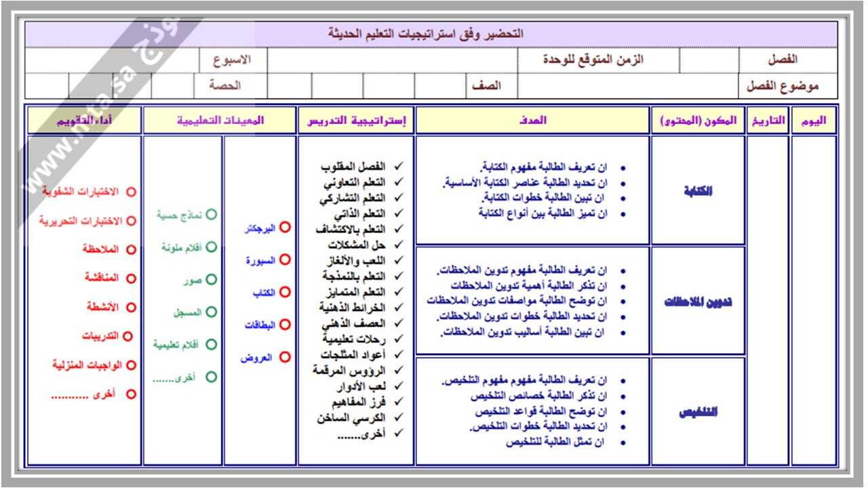Mark the التدريبات red circle
The image size is (868, 488).
(x=128, y=336)
